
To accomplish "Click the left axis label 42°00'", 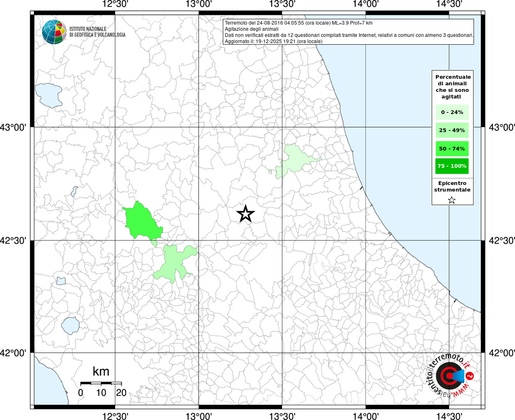I will pos(13,353).
